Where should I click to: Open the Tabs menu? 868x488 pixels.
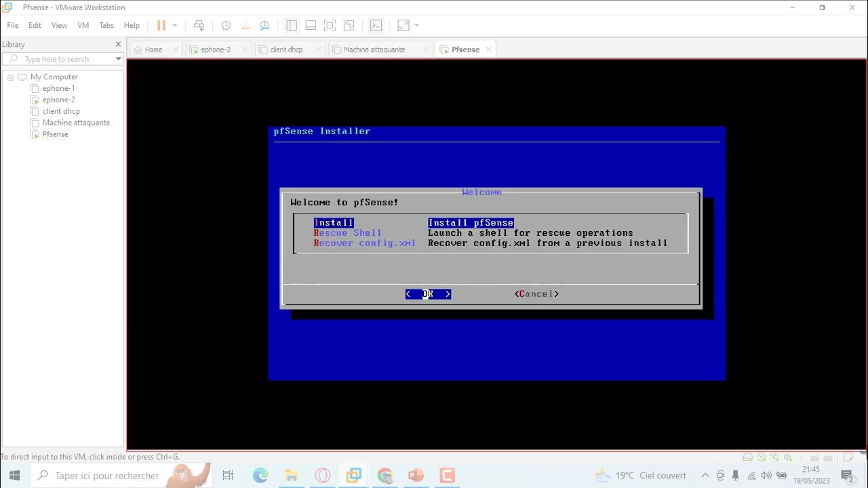(106, 25)
